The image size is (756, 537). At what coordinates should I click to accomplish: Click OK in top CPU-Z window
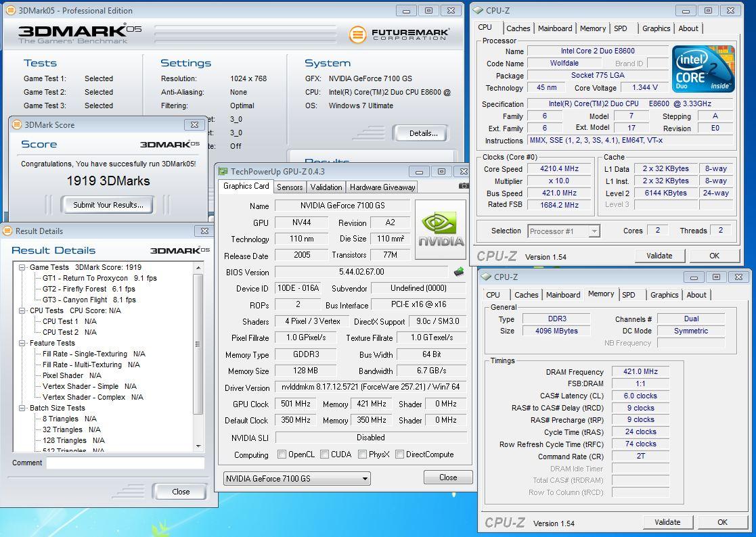(x=714, y=256)
